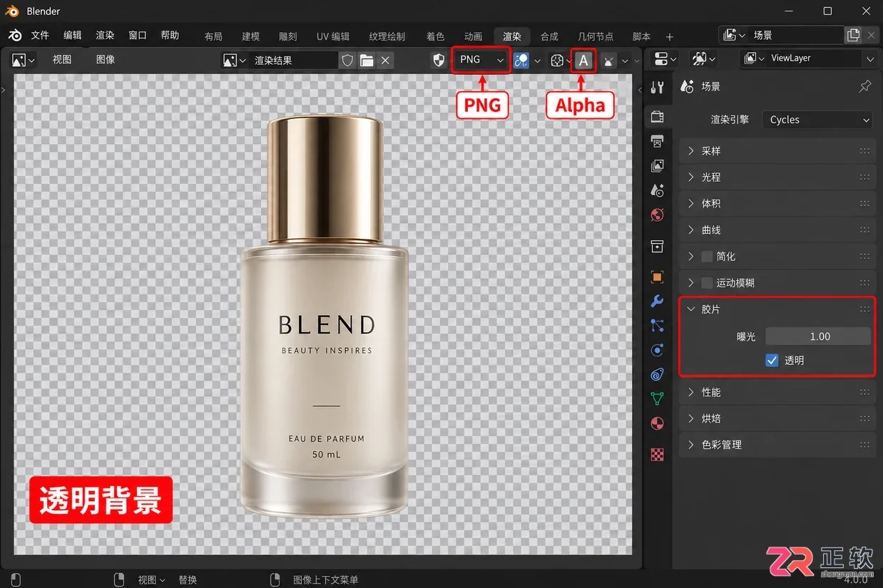Image resolution: width=883 pixels, height=588 pixels.
Task: Open the PNG slot dropdown
Action: tap(481, 60)
